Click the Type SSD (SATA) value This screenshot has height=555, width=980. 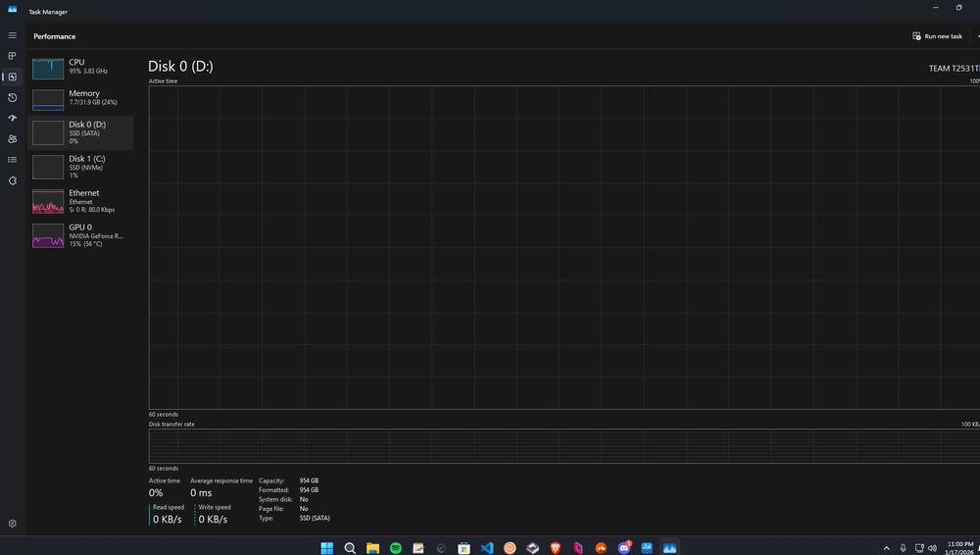(x=315, y=518)
